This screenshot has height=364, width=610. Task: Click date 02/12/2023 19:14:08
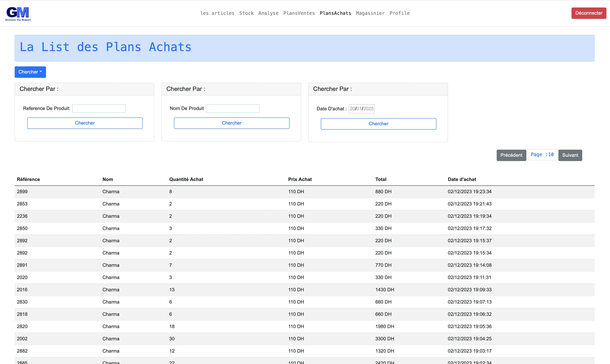coord(470,265)
